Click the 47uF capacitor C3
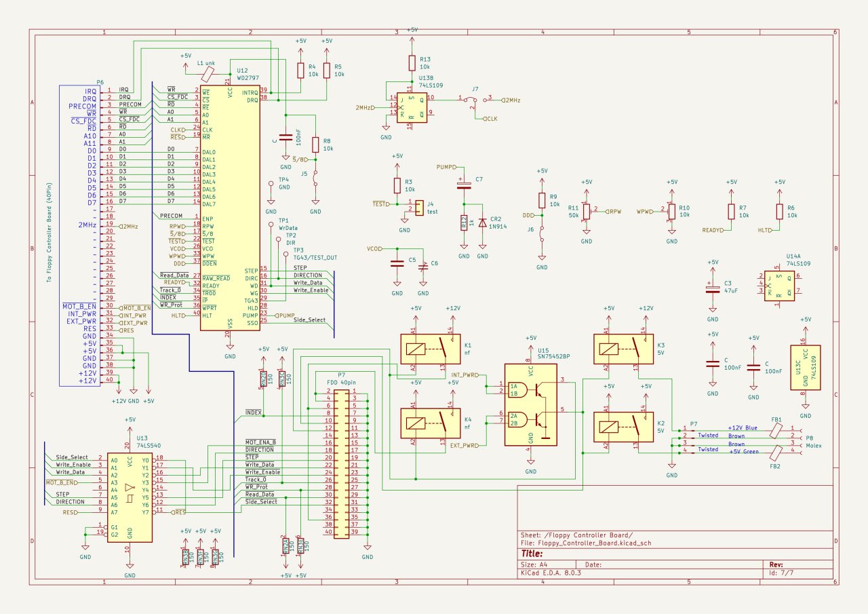The height and width of the screenshot is (614, 868). [x=712, y=290]
